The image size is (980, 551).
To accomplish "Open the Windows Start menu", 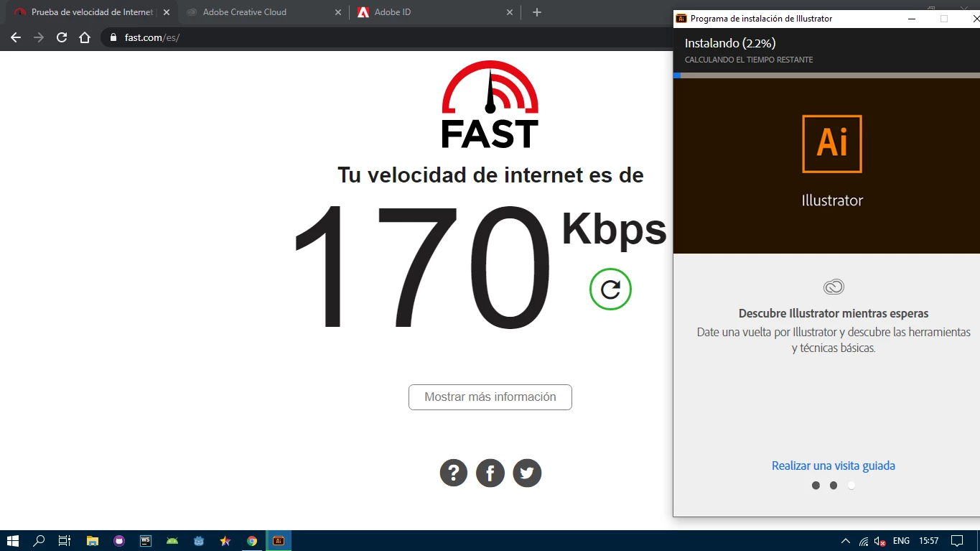I will click(x=13, y=541).
